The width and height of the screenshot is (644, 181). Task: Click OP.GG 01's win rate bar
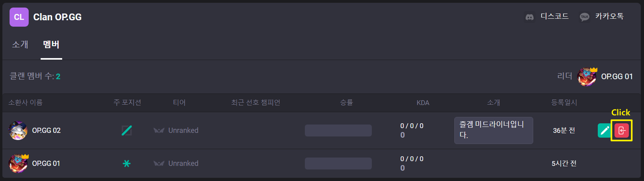click(338, 163)
